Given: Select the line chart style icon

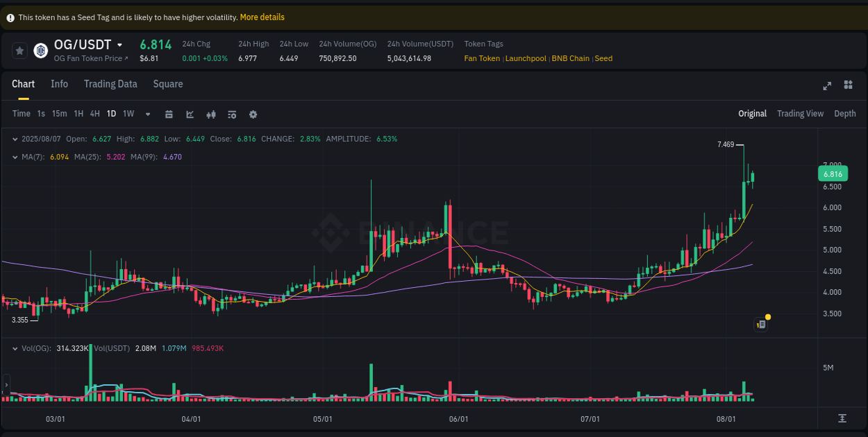Looking at the screenshot, I should (x=190, y=114).
